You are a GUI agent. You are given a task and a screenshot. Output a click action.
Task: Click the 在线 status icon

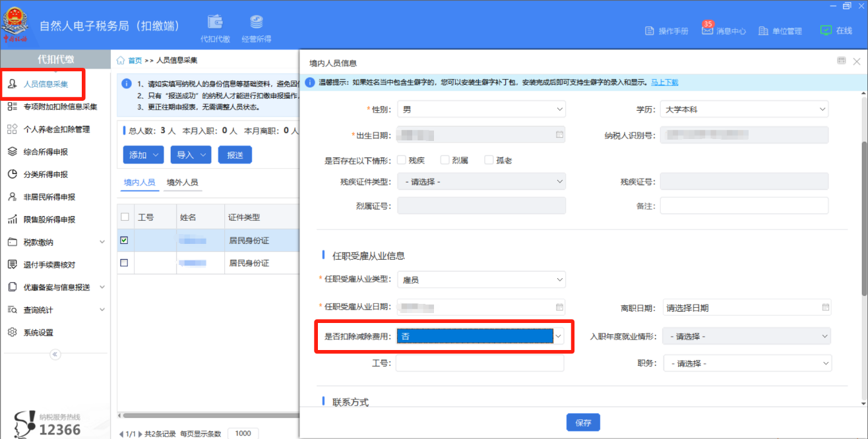coord(826,30)
